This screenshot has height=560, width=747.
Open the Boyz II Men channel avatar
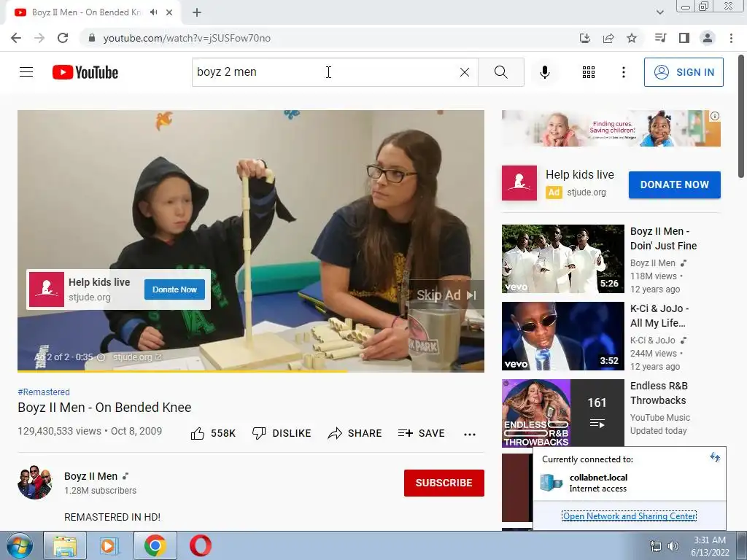click(x=35, y=483)
